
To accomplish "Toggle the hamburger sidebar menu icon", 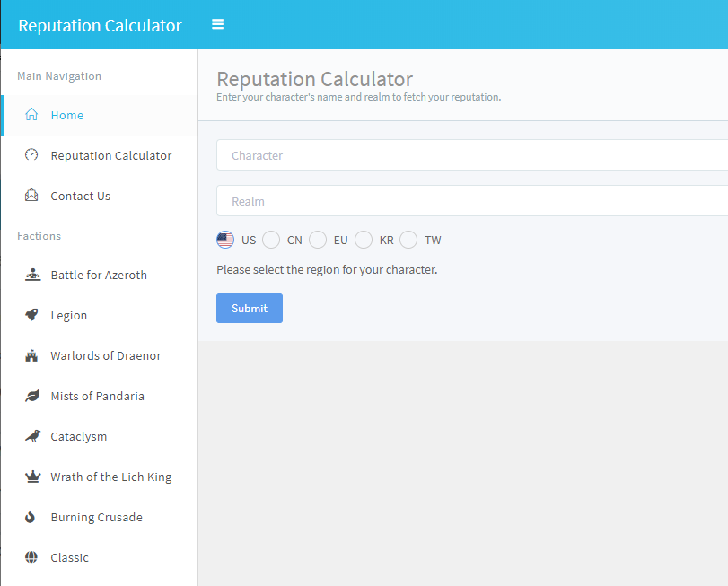I will click(218, 24).
